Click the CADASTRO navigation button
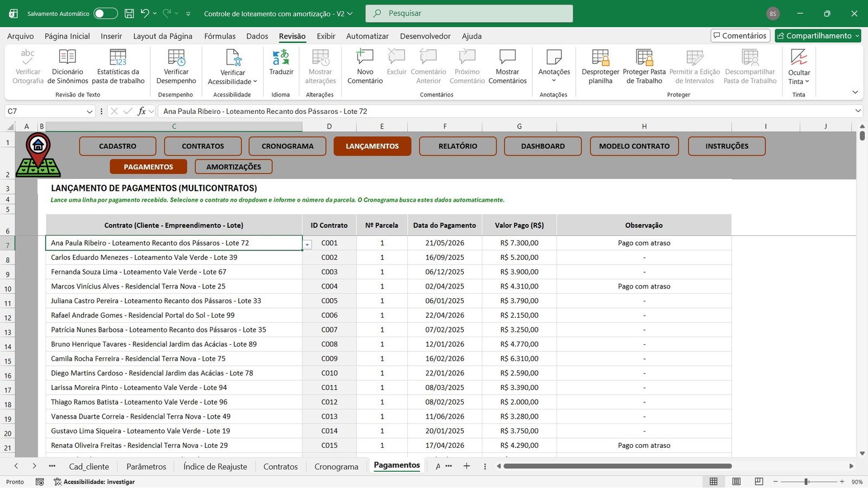The height and width of the screenshot is (488, 868). [118, 146]
